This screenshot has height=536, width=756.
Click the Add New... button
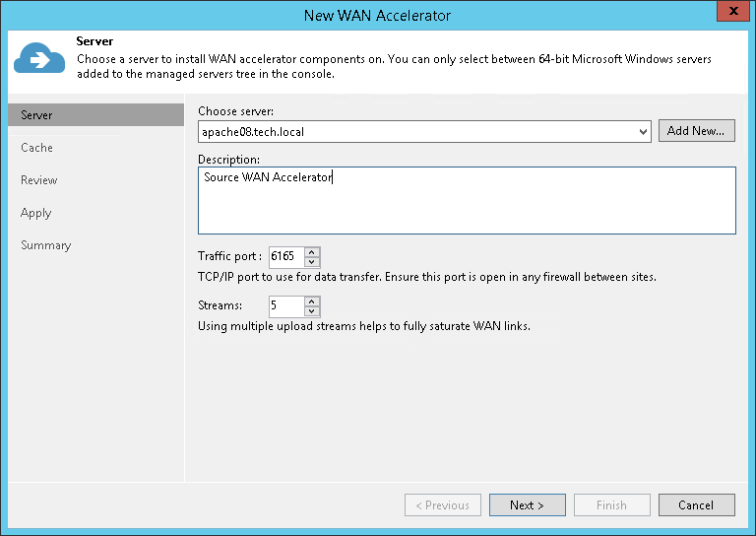point(696,131)
